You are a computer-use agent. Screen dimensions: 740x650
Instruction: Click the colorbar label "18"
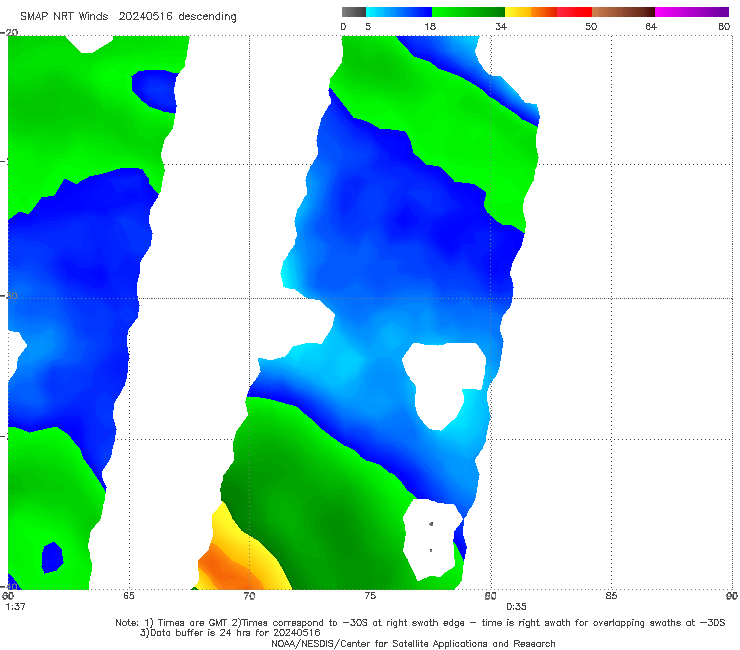(430, 26)
